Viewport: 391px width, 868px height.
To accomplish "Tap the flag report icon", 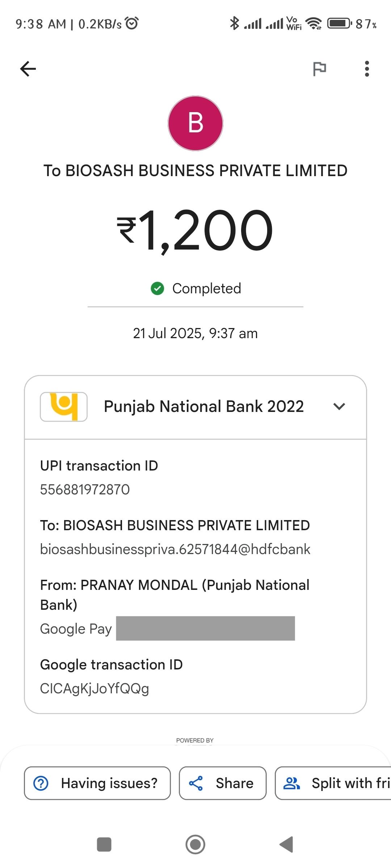I will [x=319, y=69].
